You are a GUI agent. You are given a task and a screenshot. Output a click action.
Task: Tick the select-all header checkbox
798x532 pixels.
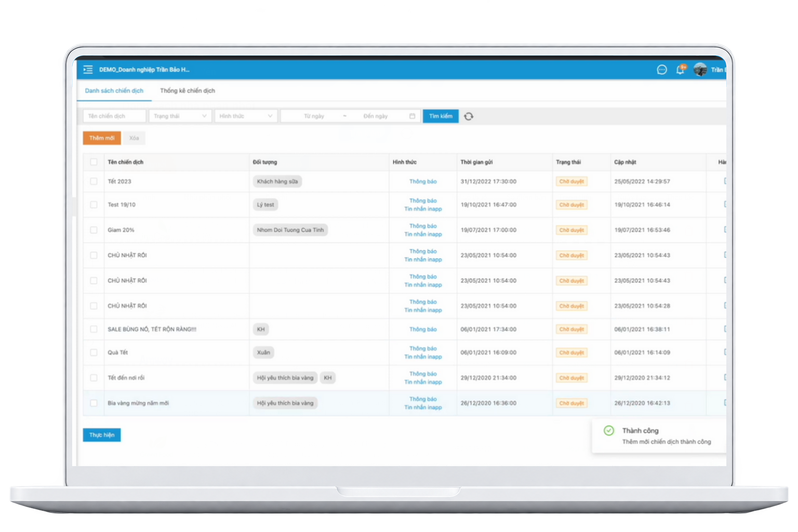(x=94, y=162)
